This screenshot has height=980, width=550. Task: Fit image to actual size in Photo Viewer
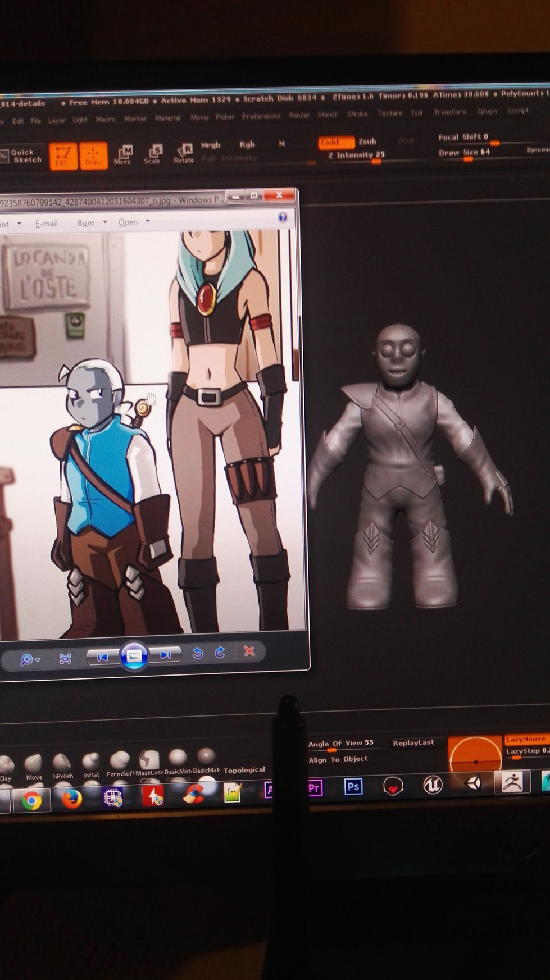[x=65, y=658]
